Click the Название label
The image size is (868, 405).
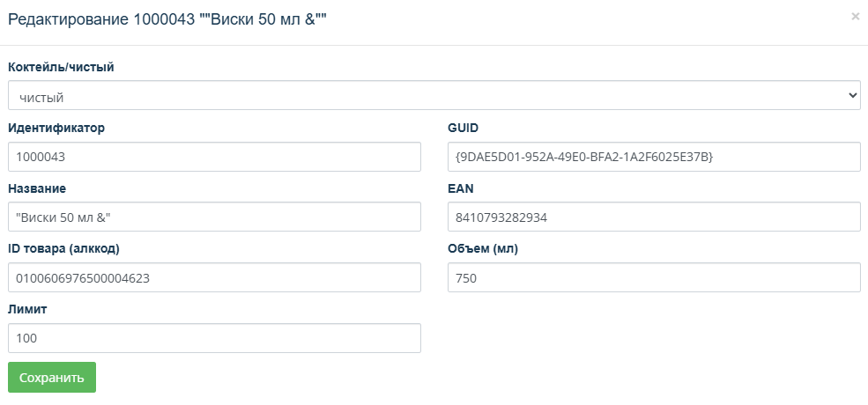point(37,188)
